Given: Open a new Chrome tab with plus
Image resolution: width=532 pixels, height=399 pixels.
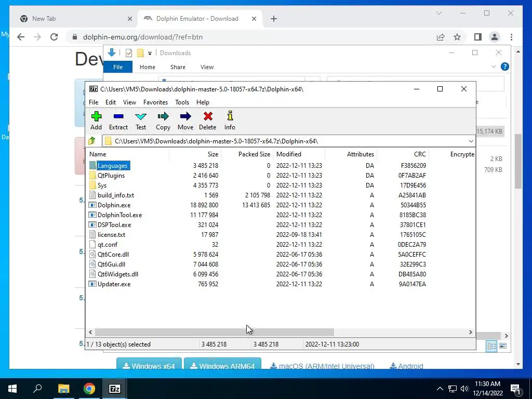Looking at the screenshot, I should 274,19.
